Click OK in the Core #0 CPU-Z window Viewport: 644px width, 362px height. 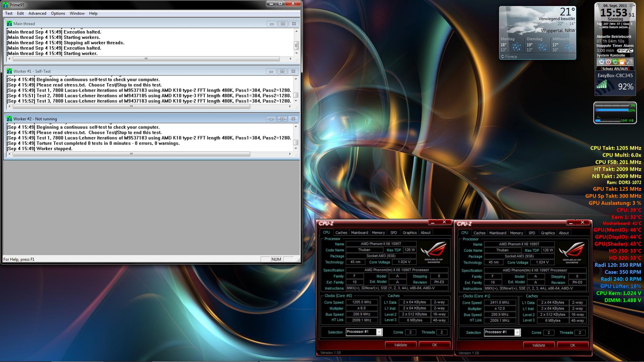(x=435, y=345)
